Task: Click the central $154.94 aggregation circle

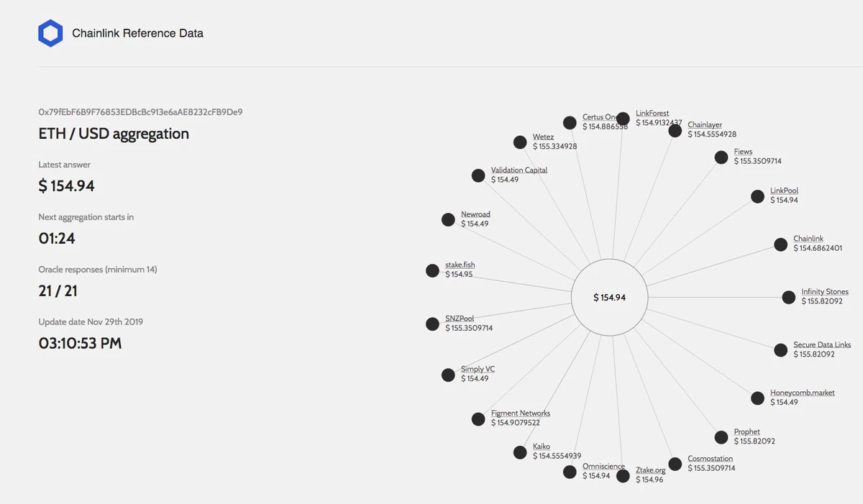Action: coord(609,297)
